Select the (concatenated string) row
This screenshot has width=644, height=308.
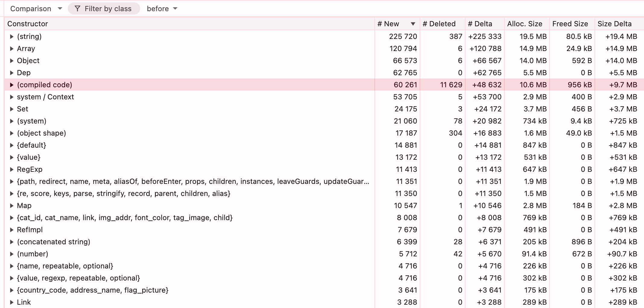coord(54,242)
